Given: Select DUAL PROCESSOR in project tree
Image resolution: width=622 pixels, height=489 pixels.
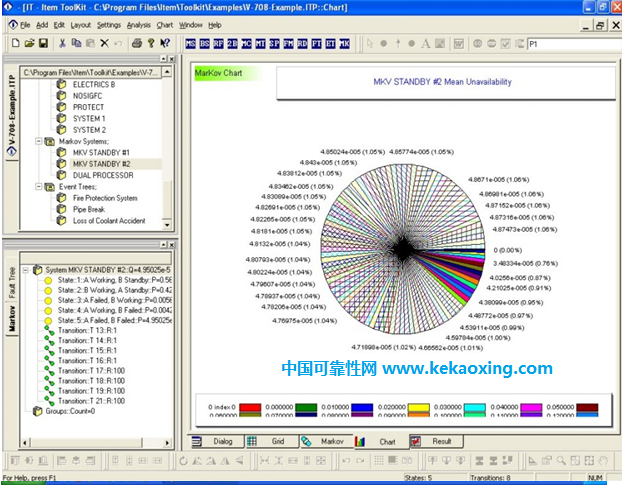Looking at the screenshot, I should coord(102,175).
